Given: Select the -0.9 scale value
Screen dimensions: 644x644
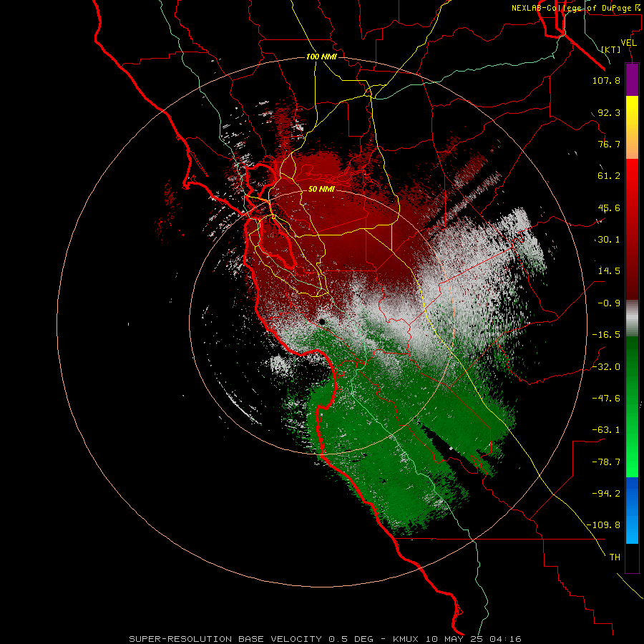Looking at the screenshot, I should 609,303.
